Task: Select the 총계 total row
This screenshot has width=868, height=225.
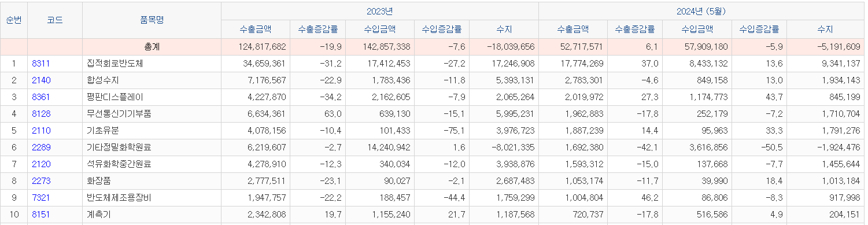Action: coord(433,47)
